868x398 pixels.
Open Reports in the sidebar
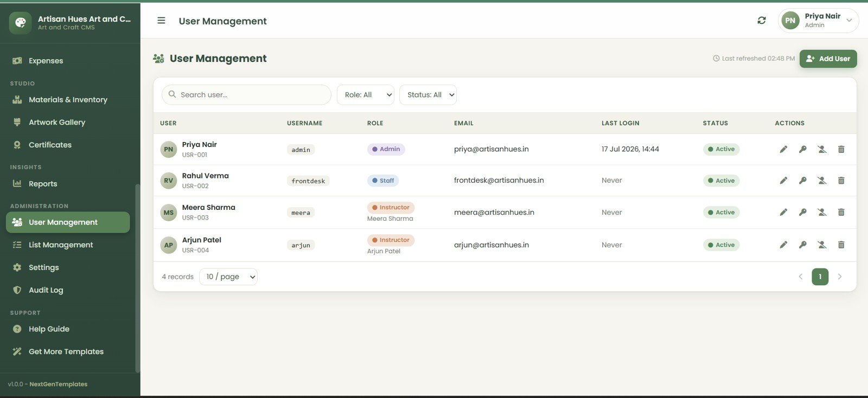(68, 184)
